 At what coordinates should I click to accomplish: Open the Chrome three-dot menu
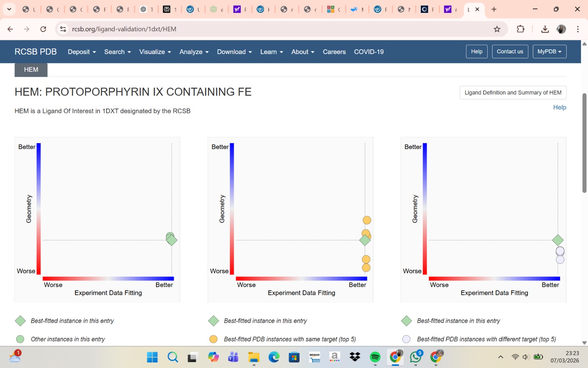coord(578,29)
